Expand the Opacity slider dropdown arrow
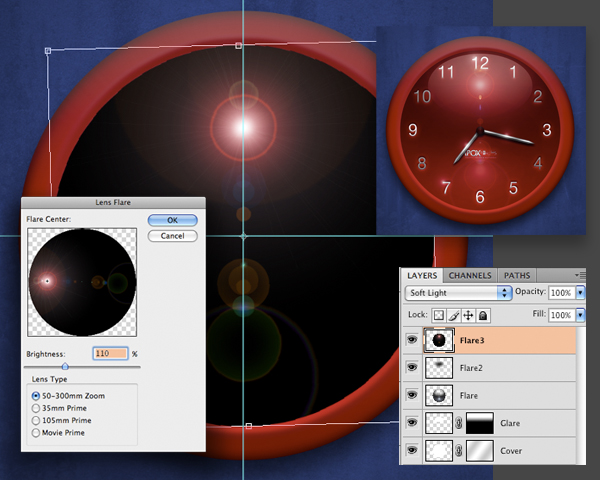 pos(581,293)
